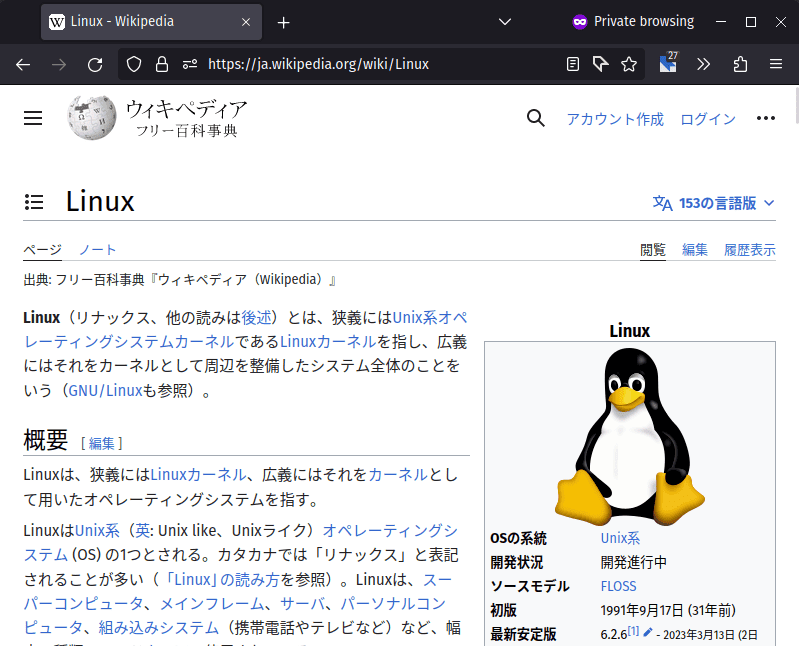Open サーバ link
Viewport: 799px width, 646px height.
pos(302,603)
